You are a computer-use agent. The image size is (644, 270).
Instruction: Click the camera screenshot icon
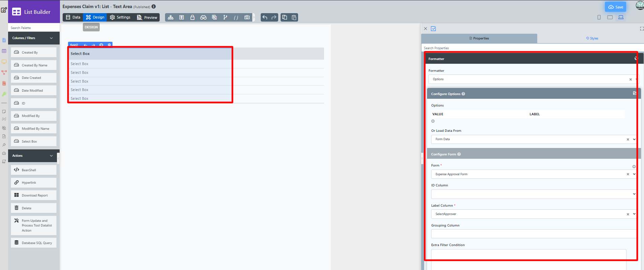247,18
